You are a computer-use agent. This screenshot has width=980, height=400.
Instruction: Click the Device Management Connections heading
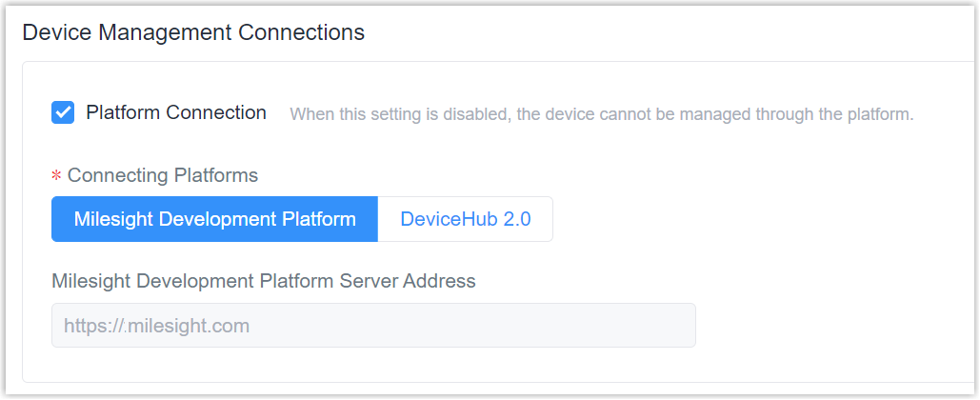point(193,31)
